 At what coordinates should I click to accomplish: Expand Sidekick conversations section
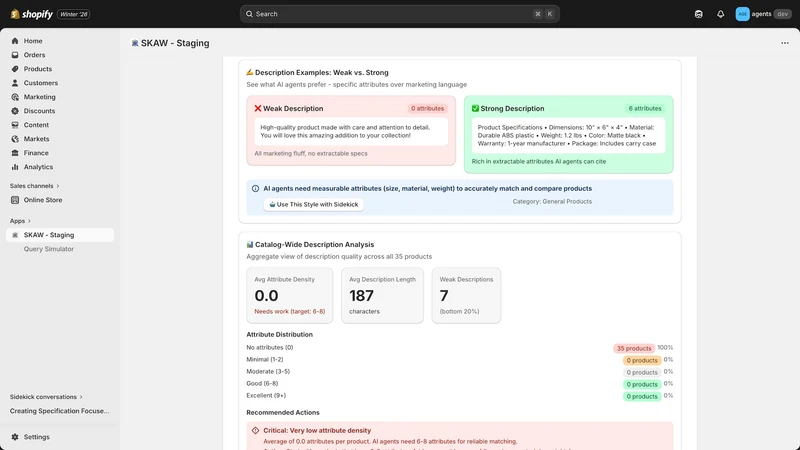point(46,397)
